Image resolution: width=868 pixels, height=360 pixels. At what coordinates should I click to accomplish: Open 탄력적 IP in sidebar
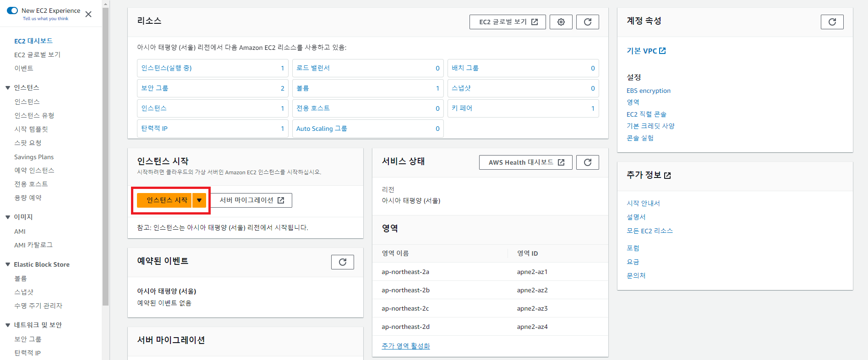click(27, 353)
